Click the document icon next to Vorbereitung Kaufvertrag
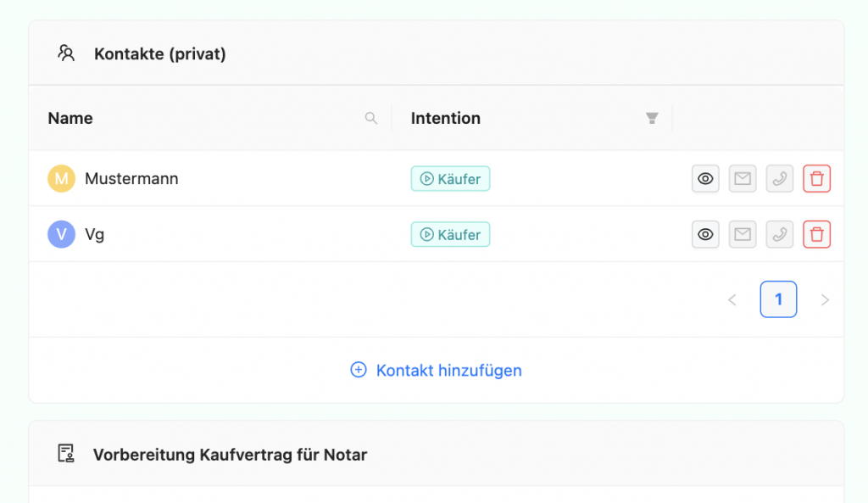The height and width of the screenshot is (503, 868). [65, 455]
